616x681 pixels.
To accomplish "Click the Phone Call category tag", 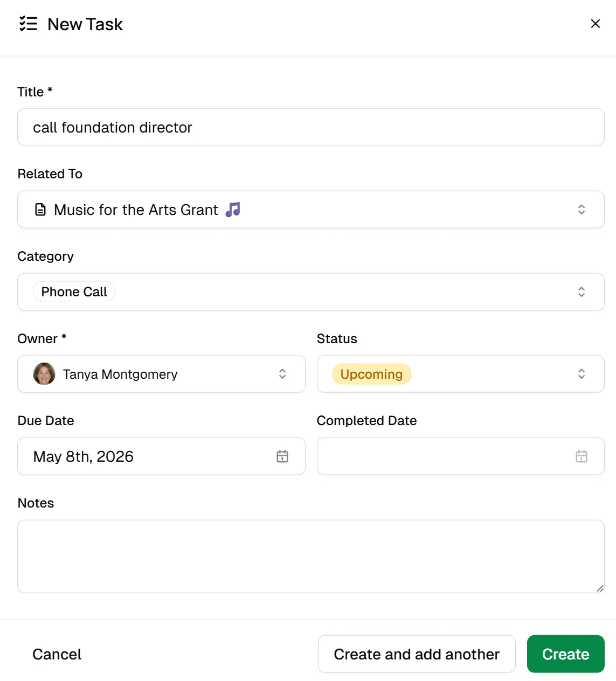I will (x=74, y=291).
